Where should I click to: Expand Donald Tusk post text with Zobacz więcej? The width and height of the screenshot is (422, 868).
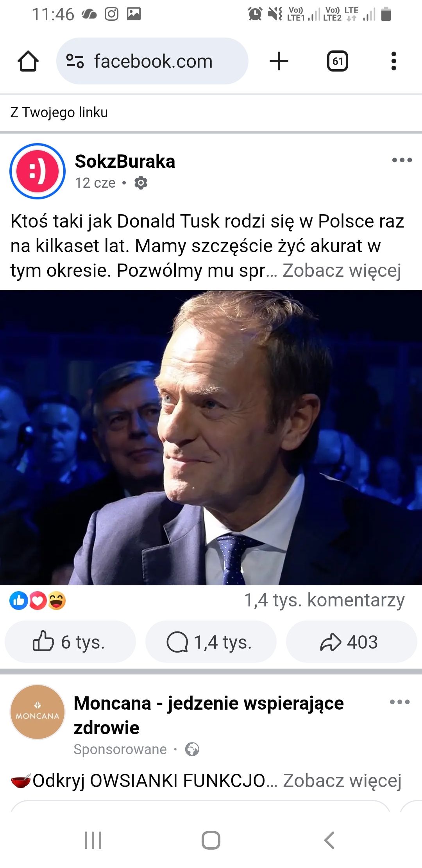tap(342, 271)
